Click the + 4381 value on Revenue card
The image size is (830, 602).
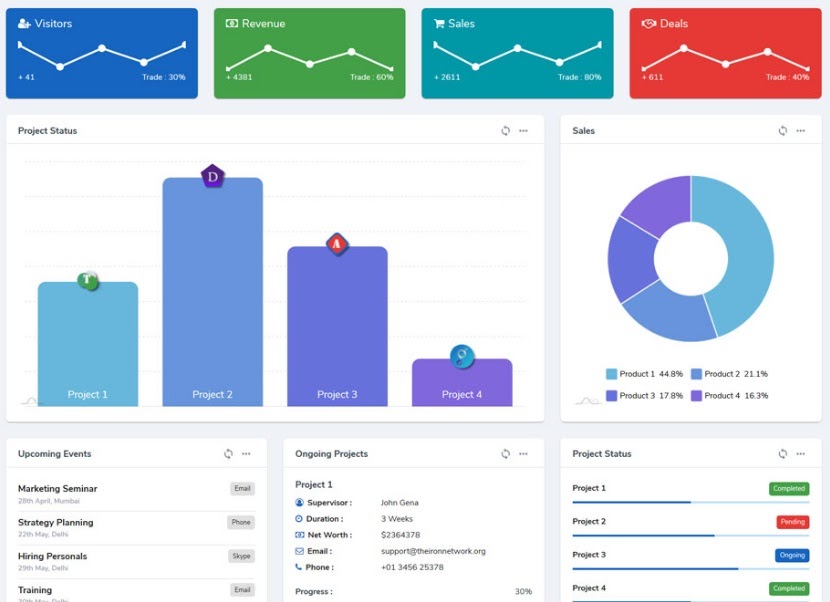point(239,77)
